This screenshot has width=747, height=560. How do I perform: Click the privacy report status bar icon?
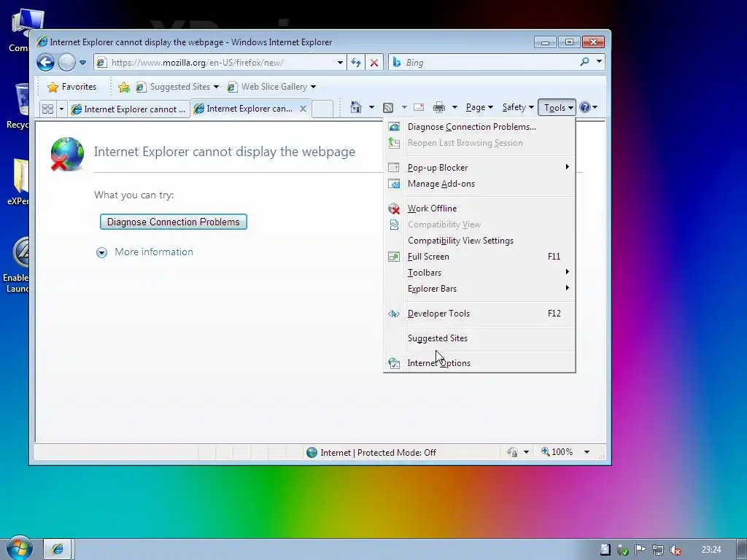[513, 452]
